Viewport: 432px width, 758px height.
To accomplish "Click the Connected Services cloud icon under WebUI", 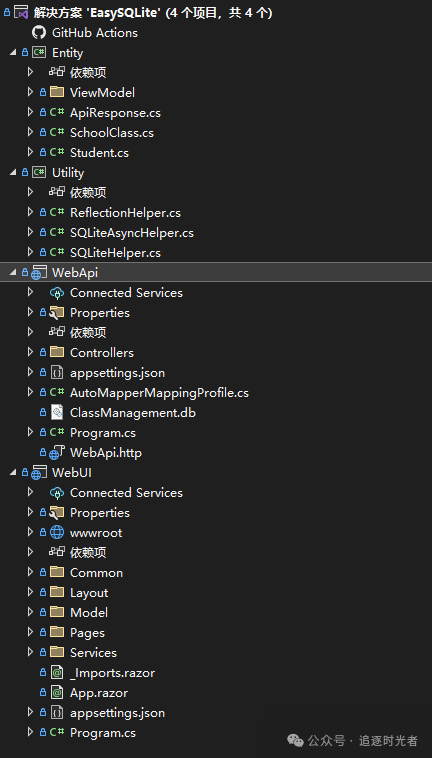I will point(57,493).
